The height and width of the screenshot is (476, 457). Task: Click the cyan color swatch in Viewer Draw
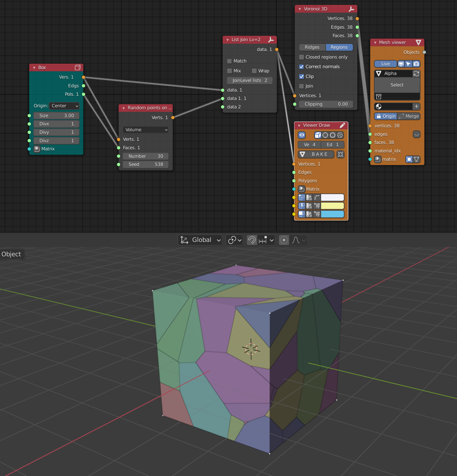(x=332, y=214)
